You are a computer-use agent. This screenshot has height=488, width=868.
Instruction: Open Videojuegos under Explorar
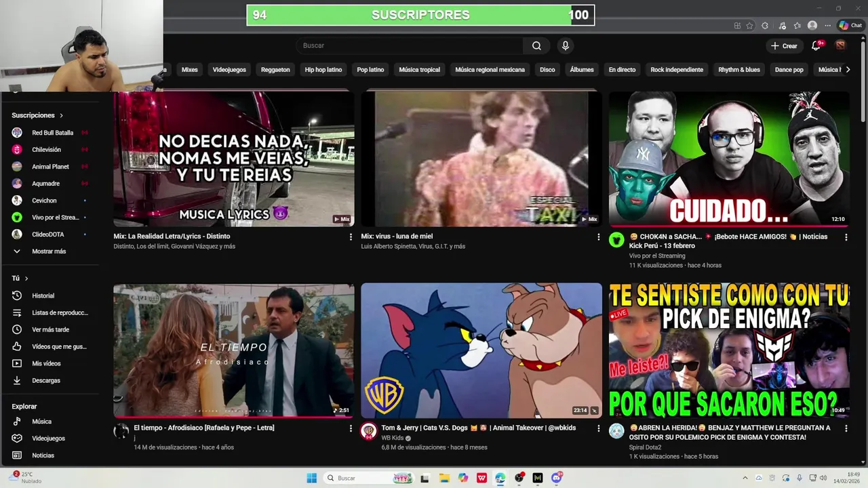[x=50, y=439]
